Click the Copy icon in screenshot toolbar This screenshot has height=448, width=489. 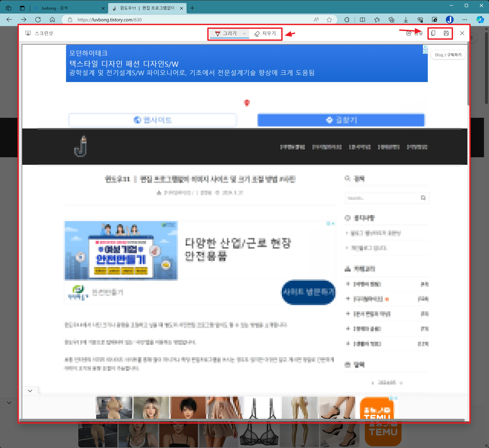(x=433, y=33)
